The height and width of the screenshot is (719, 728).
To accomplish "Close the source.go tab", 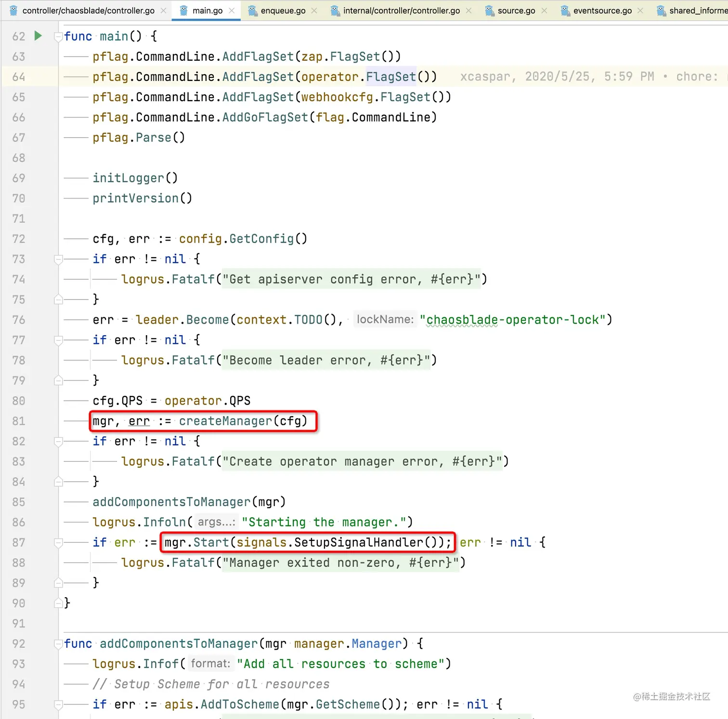I will (x=544, y=11).
